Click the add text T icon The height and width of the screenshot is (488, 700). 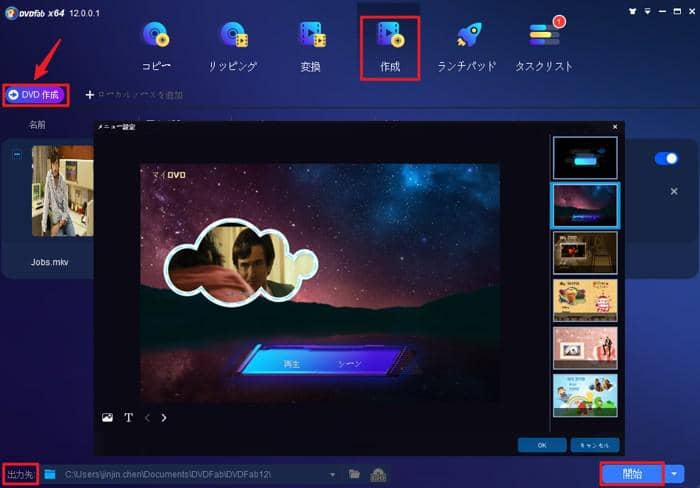click(129, 417)
